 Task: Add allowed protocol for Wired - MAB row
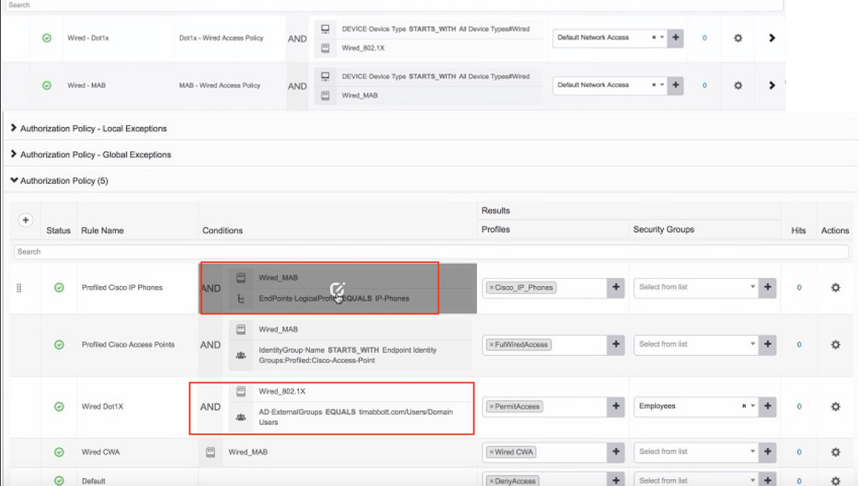pyautogui.click(x=675, y=85)
